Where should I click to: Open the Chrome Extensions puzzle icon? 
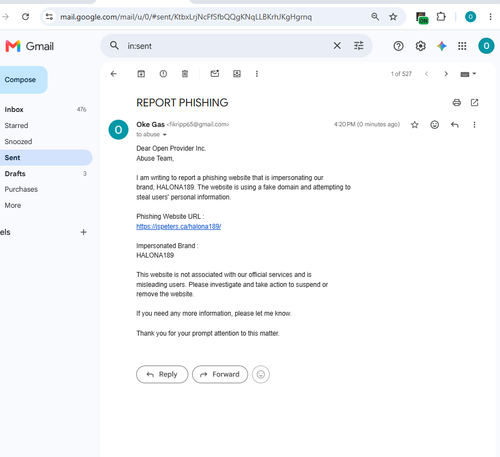(x=441, y=16)
